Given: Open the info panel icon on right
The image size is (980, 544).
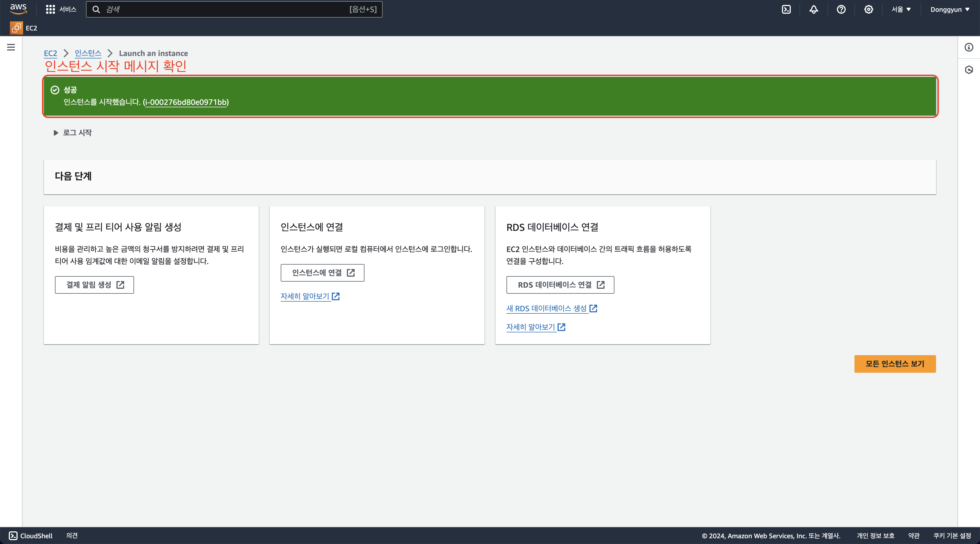Looking at the screenshot, I should 968,47.
